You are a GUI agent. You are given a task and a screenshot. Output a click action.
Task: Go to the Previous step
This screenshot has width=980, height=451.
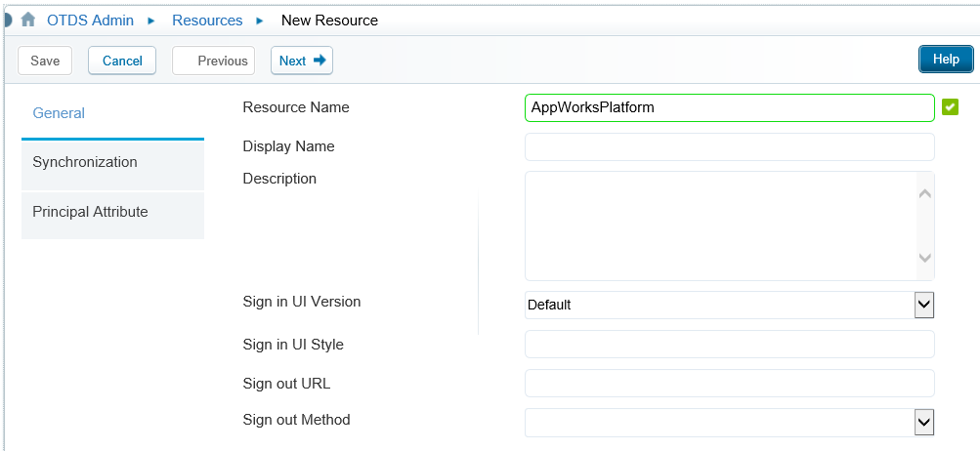tap(214, 61)
